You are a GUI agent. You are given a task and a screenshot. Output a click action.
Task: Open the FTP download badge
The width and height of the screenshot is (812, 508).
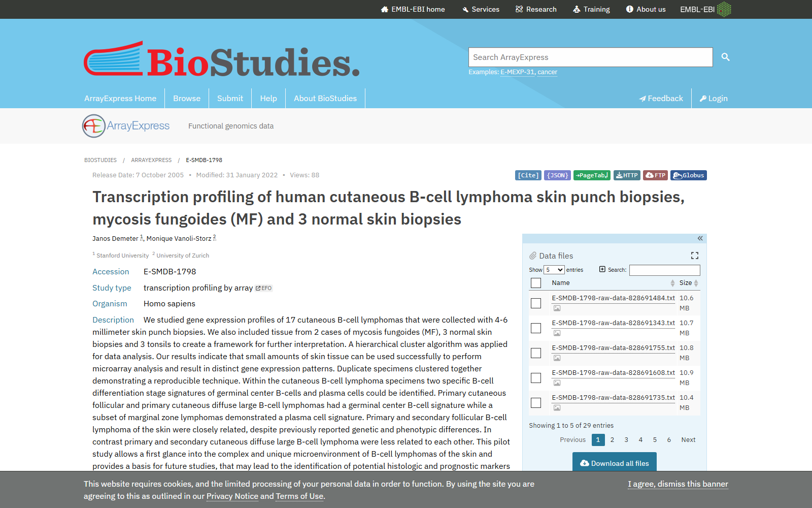coord(655,175)
